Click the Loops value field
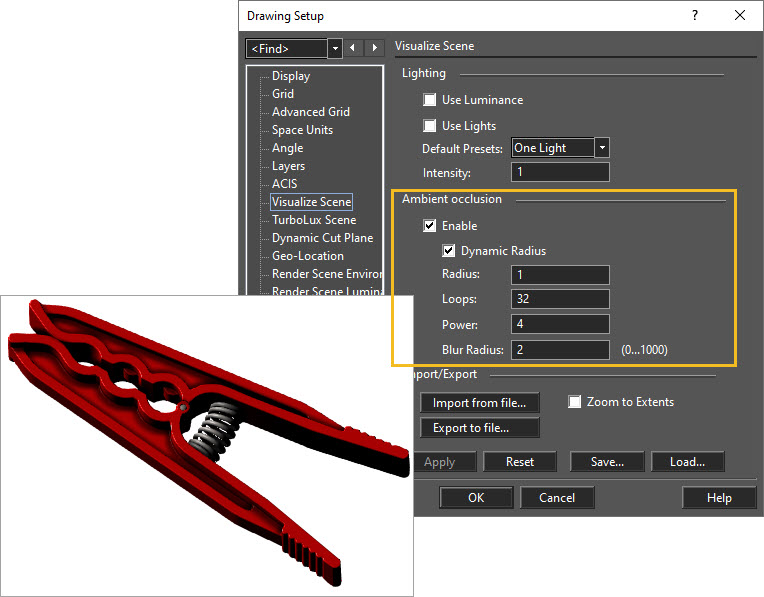Viewport: 764px width, 597px height. click(560, 299)
